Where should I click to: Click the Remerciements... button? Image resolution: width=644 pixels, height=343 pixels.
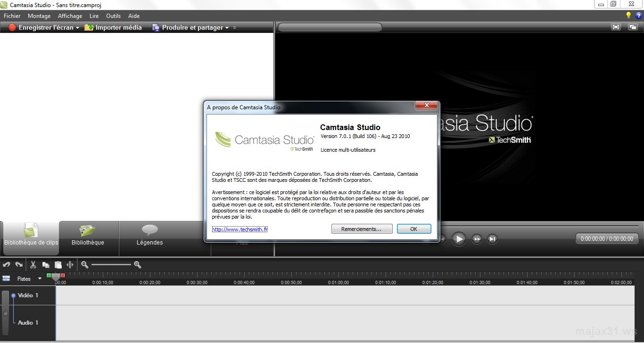click(x=362, y=229)
